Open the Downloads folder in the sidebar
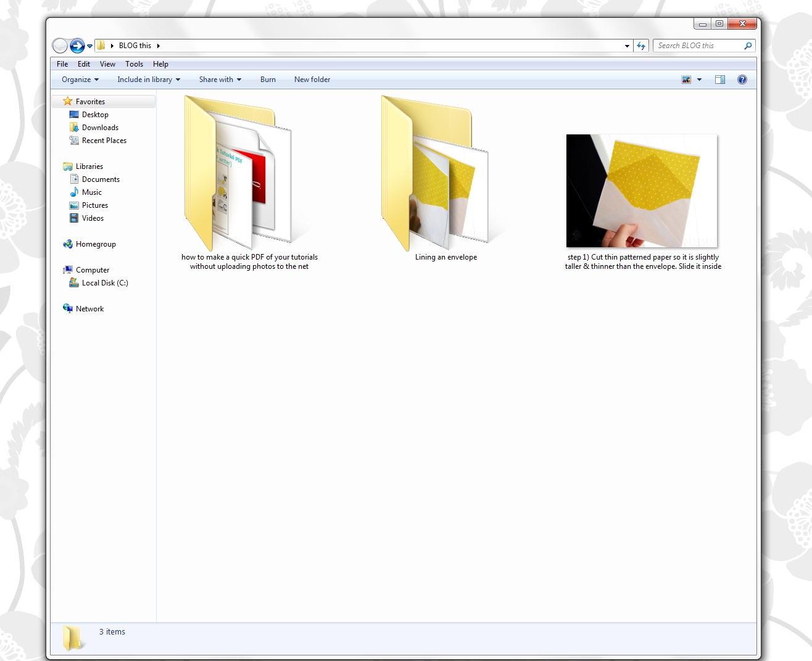This screenshot has width=812, height=661. (99, 128)
